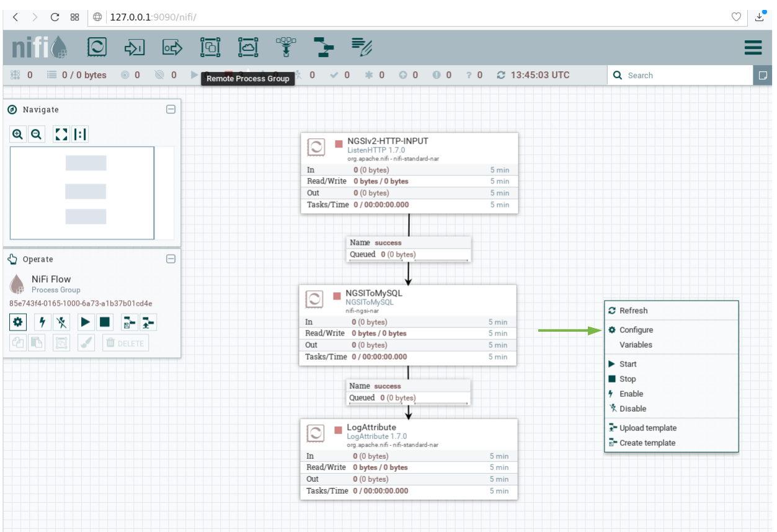Go back in browser
The image size is (777, 532).
(x=16, y=17)
